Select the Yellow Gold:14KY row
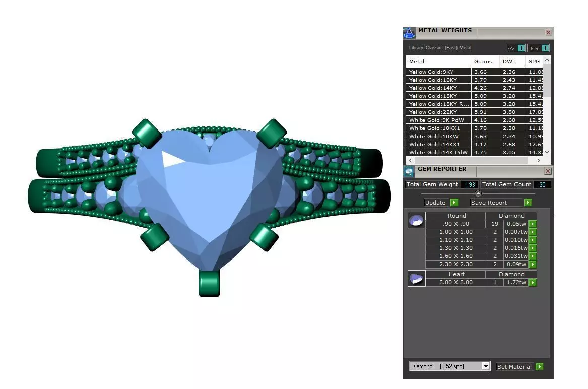The height and width of the screenshot is (389, 588). point(474,88)
